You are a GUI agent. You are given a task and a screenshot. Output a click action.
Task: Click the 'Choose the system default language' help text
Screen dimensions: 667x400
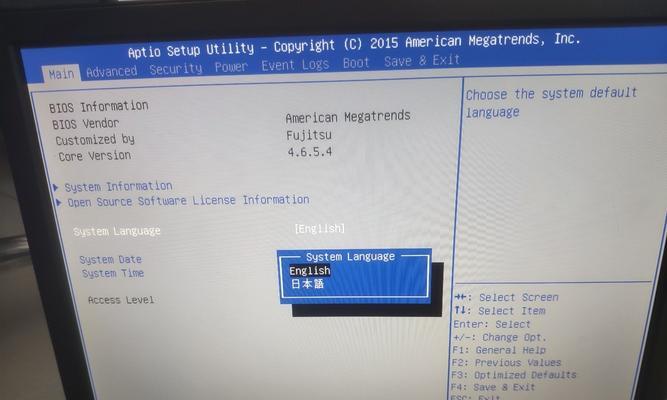551,102
